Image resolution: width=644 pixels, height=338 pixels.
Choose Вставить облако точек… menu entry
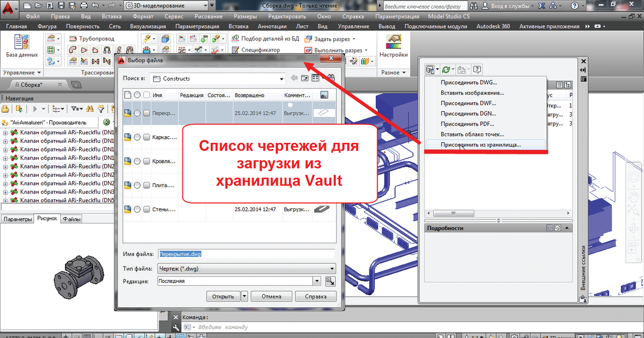pos(485,134)
